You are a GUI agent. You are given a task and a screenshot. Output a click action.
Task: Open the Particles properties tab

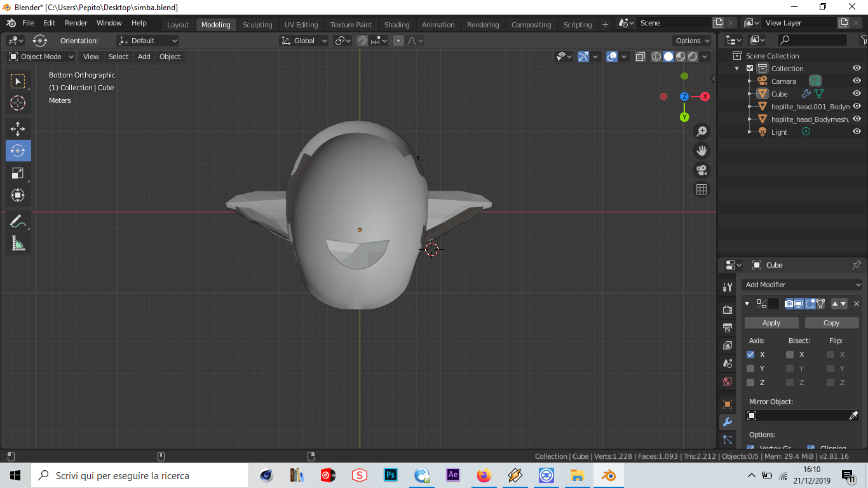click(728, 440)
